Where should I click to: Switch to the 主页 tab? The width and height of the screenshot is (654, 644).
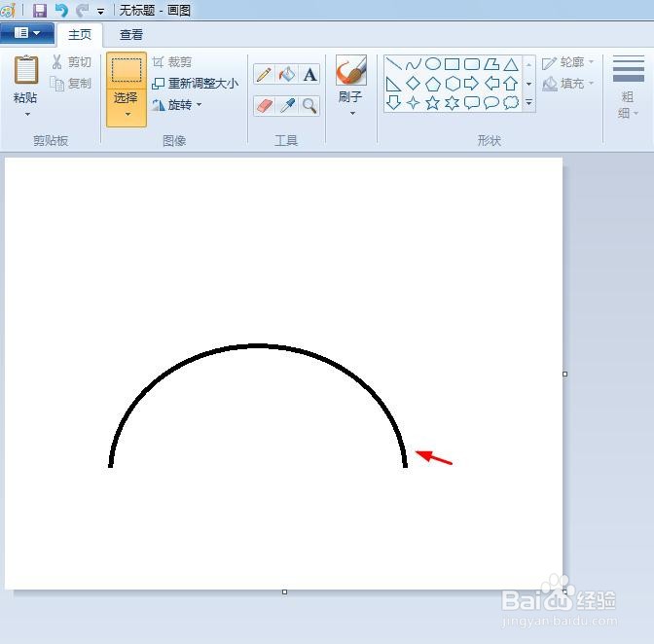pos(80,35)
